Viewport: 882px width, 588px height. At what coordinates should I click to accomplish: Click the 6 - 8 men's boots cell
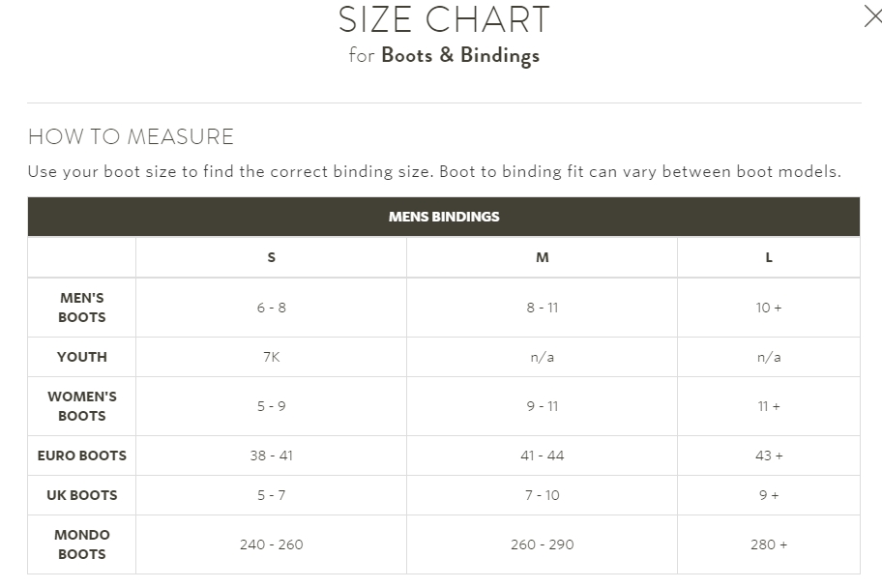271,308
